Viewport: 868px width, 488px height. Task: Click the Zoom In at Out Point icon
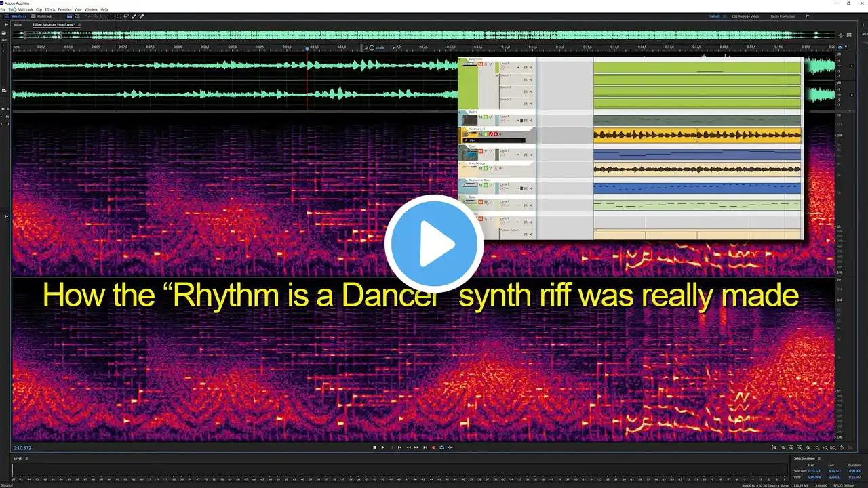[x=825, y=447]
